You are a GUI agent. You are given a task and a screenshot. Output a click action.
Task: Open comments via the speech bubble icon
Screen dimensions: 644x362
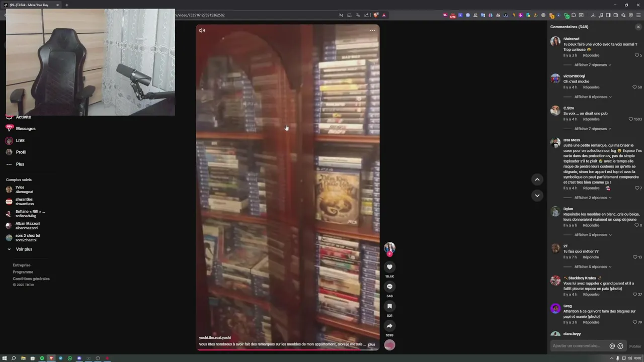pos(389,287)
